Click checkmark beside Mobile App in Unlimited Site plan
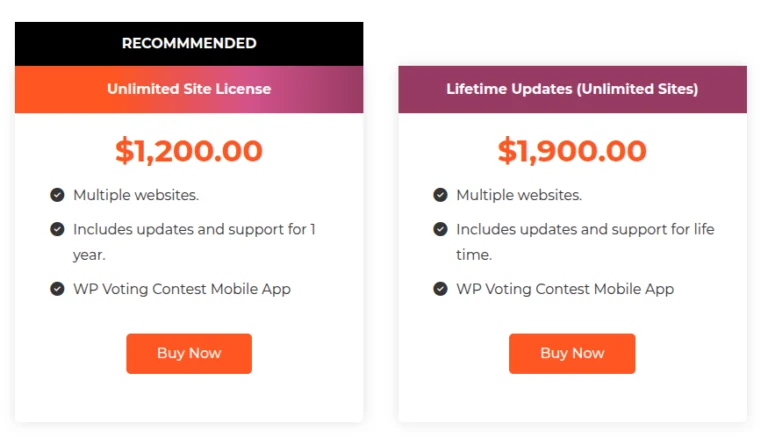This screenshot has width=768, height=438. 58,289
